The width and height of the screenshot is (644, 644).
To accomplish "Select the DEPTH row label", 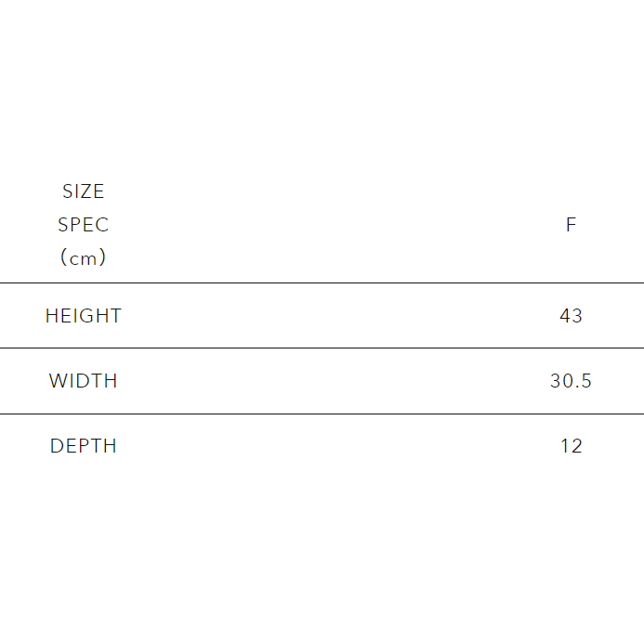I will 84,446.
